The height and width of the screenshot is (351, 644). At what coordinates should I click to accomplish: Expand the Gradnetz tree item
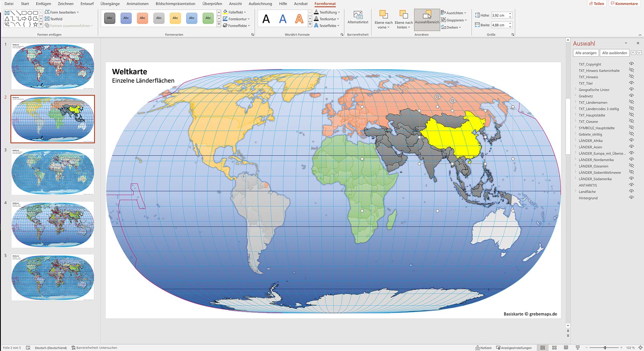pyautogui.click(x=577, y=96)
